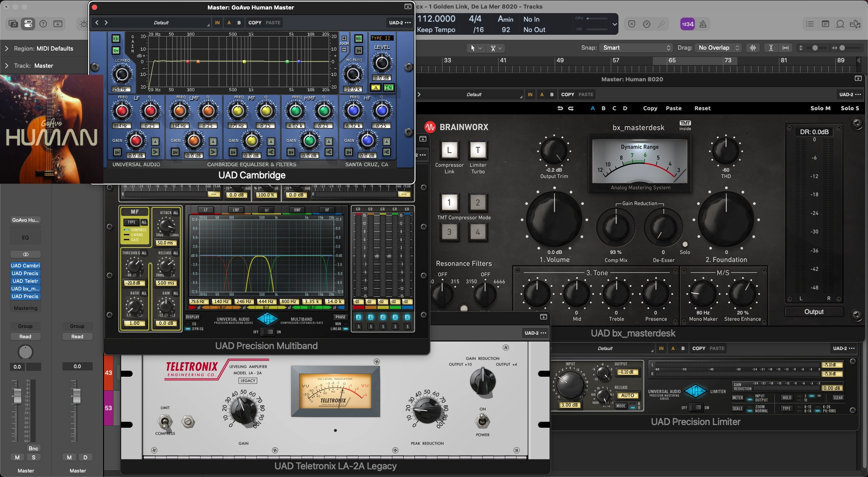Click COPY in UAD Cambridge header

255,23
